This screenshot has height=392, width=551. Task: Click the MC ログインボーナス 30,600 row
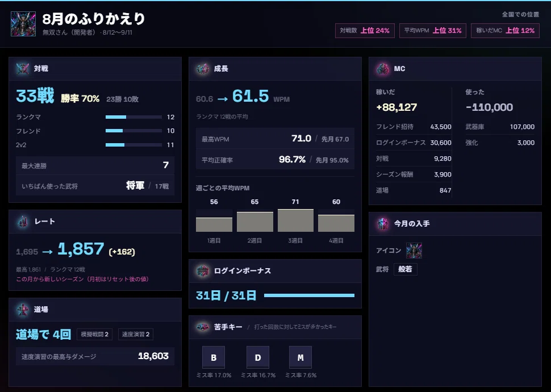tap(414, 143)
